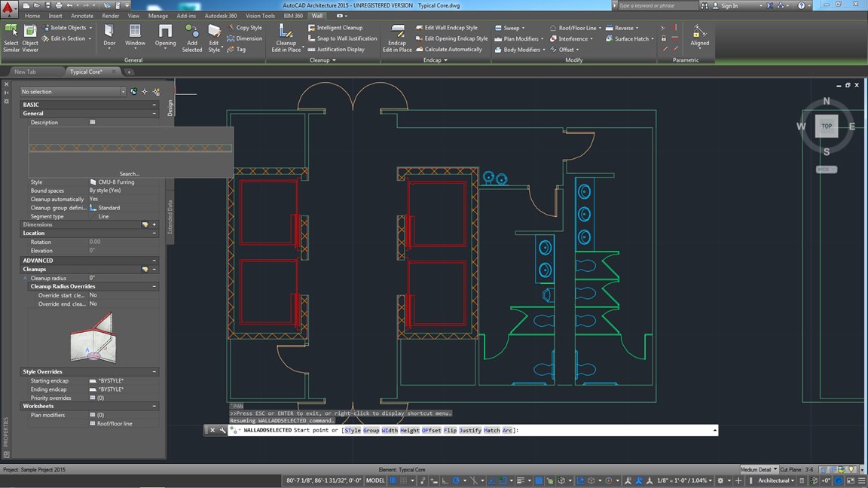Toggle MODEL mode in the status bar
Screen dimensions: 868x488
[375, 480]
